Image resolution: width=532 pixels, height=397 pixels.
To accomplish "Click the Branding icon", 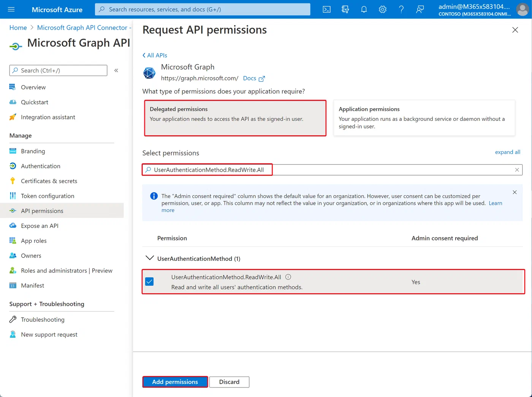I will 13,151.
